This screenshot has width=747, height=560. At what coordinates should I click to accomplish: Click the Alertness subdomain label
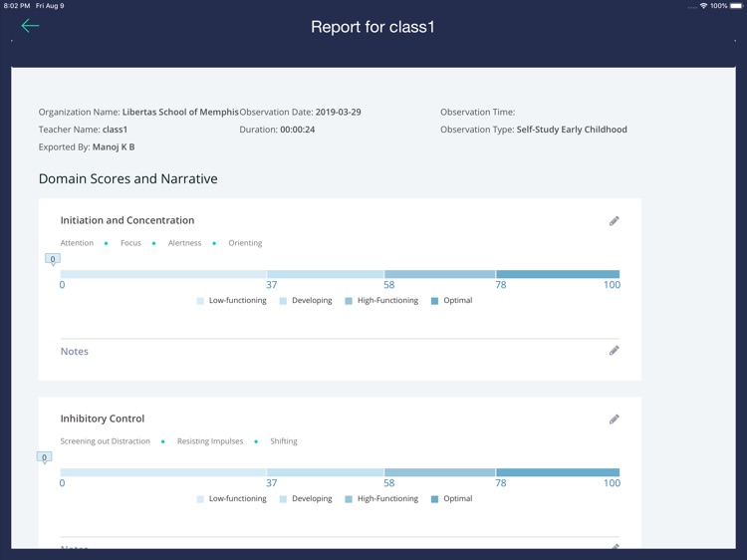click(x=185, y=243)
